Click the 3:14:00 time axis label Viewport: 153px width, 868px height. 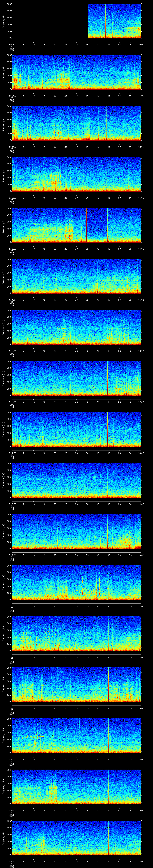[12, 300]
